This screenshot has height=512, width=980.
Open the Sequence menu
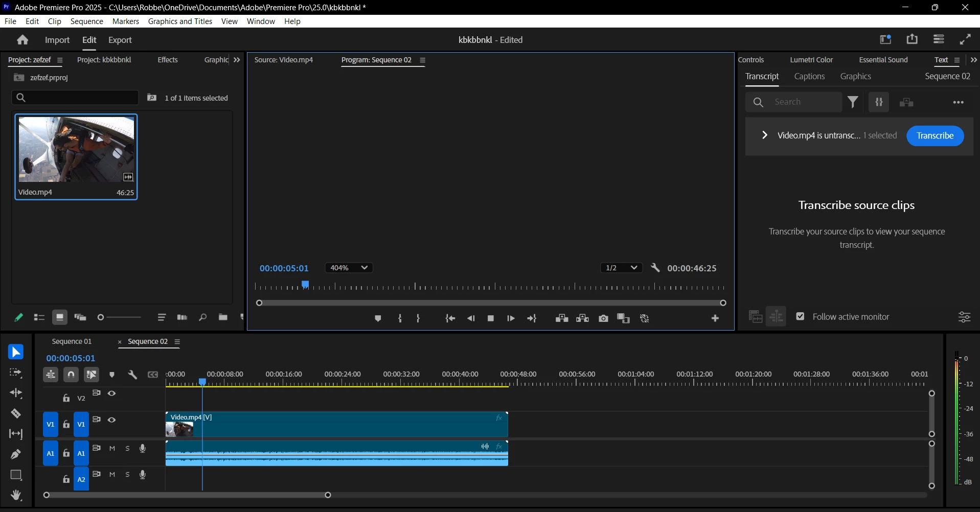click(86, 21)
